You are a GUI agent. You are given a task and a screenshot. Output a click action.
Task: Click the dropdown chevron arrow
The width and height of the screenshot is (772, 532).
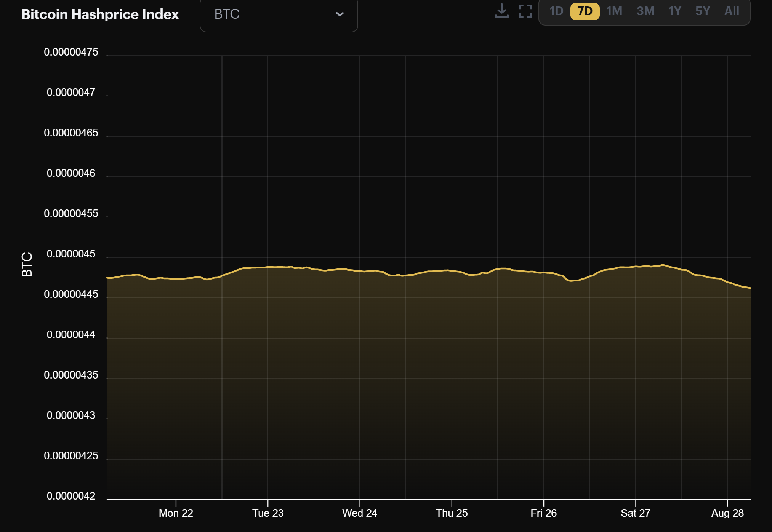tap(340, 14)
